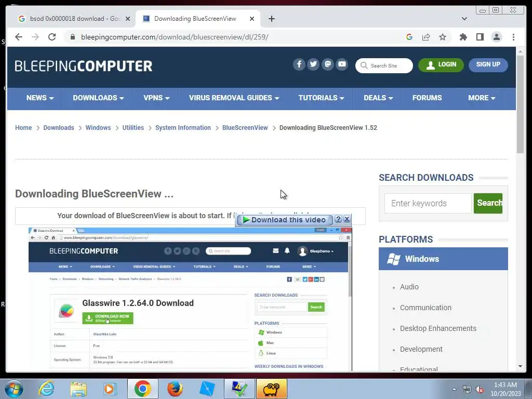Focus the Enter keywords search box
Viewport: 532px width, 399px height.
coord(428,203)
